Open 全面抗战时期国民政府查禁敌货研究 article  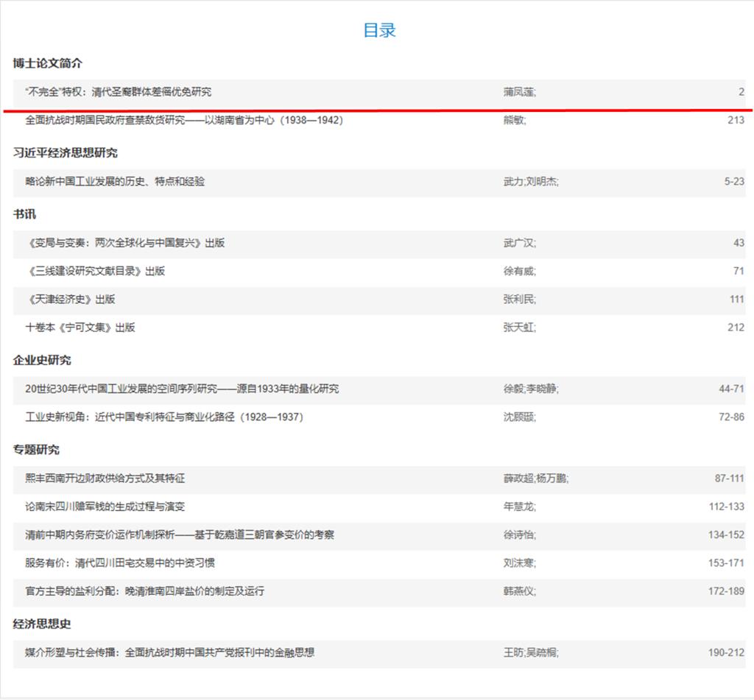(x=184, y=120)
